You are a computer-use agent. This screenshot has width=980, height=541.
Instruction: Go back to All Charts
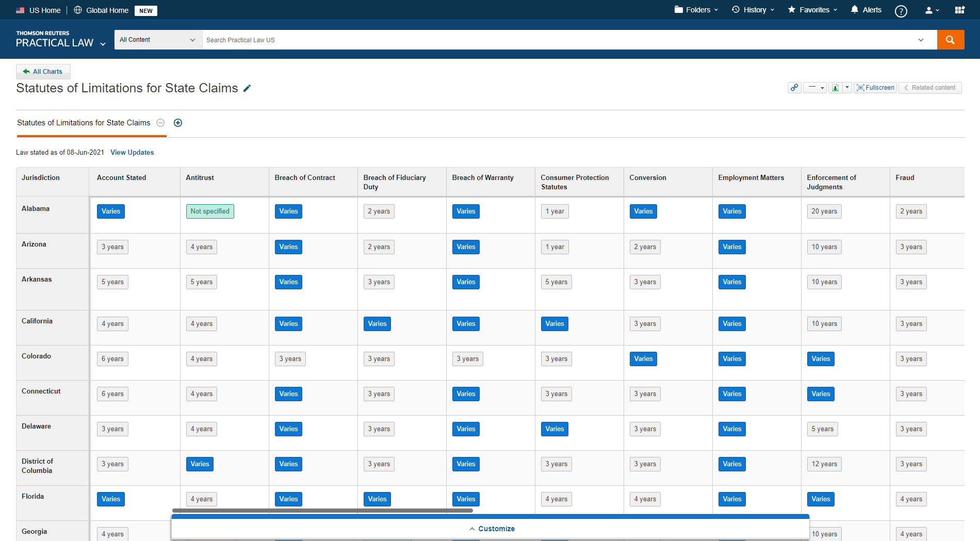pyautogui.click(x=43, y=72)
